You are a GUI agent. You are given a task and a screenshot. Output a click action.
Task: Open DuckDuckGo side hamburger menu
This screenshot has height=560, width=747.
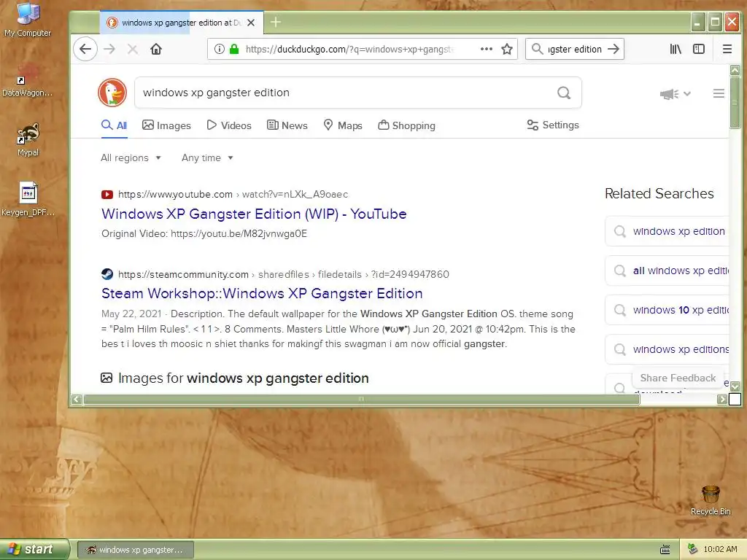pyautogui.click(x=719, y=94)
